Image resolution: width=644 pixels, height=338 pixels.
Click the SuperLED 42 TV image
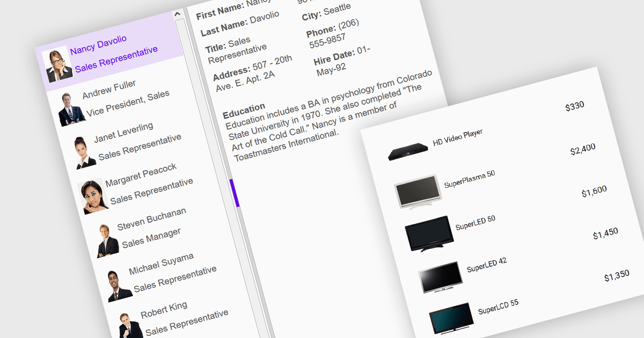[x=440, y=277]
